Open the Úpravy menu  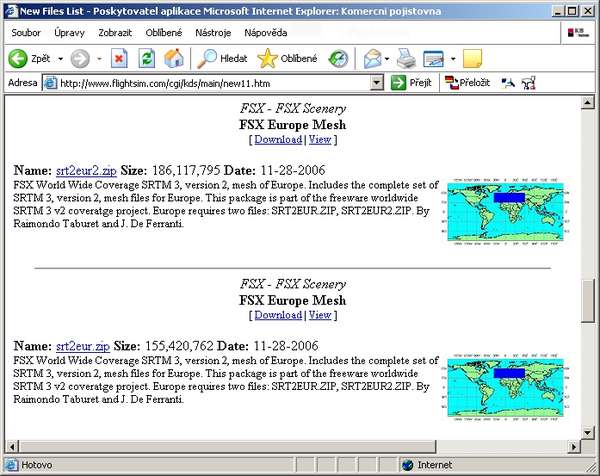[69, 33]
